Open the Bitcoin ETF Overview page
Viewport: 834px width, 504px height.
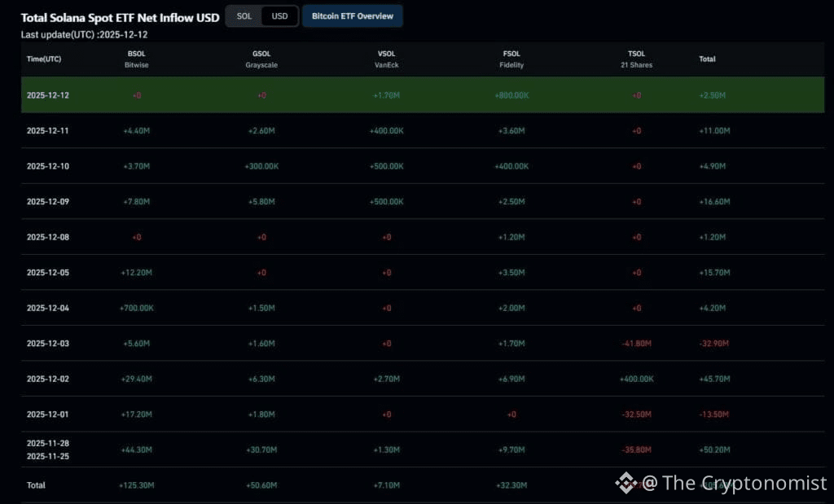click(x=352, y=15)
